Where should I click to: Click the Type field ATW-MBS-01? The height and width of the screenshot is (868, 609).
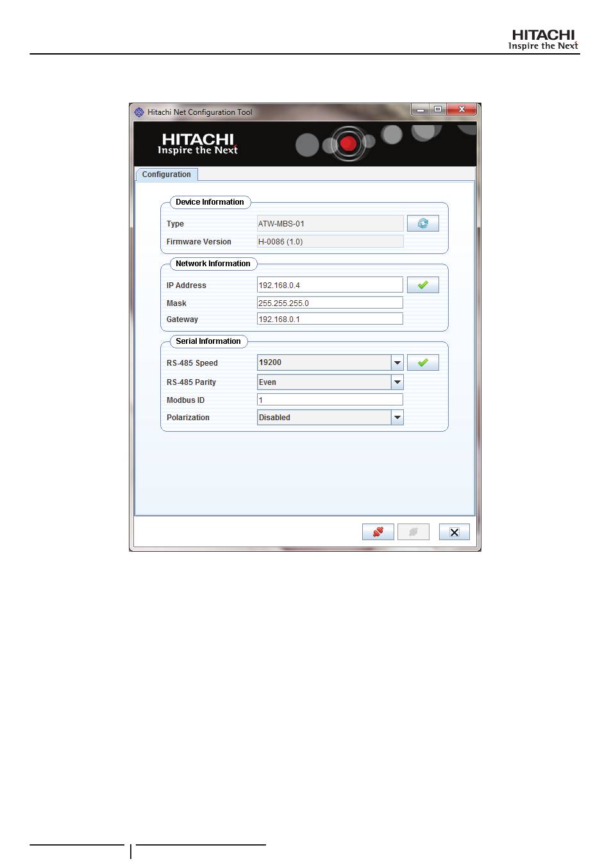coord(330,223)
